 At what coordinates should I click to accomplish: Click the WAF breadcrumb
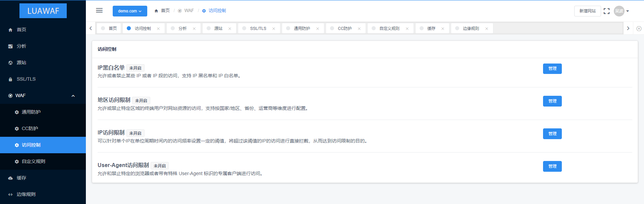(x=186, y=11)
